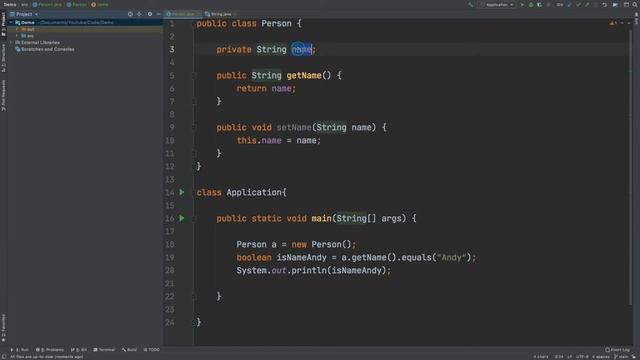The image size is (640, 360).
Task: Switch to the Person.java editor tab
Action: (x=182, y=14)
